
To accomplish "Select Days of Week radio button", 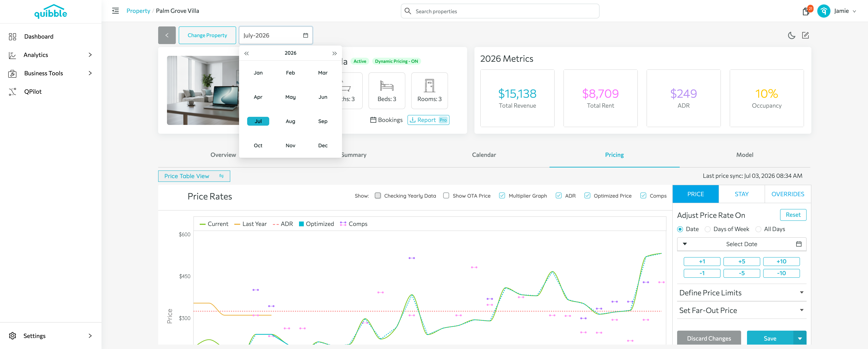I will pyautogui.click(x=708, y=229).
